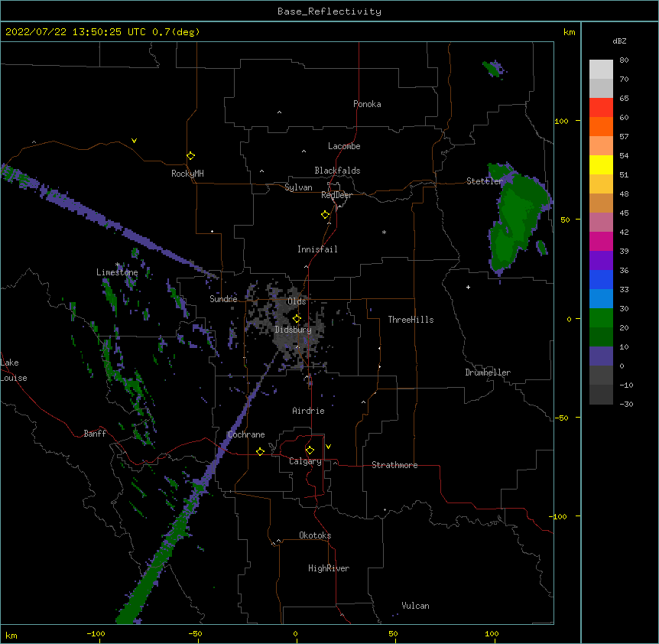The width and height of the screenshot is (659, 644).
Task: Click the RedDeer city label
Action: pos(336,195)
